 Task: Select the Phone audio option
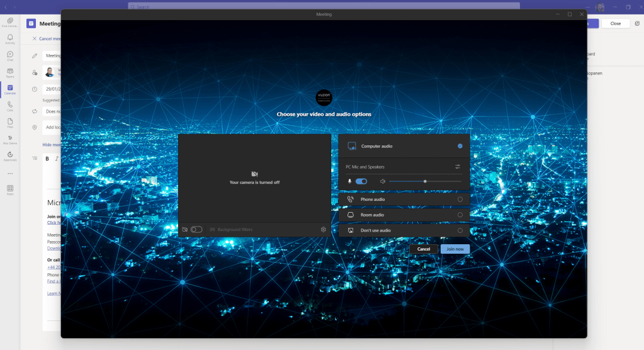[460, 200]
